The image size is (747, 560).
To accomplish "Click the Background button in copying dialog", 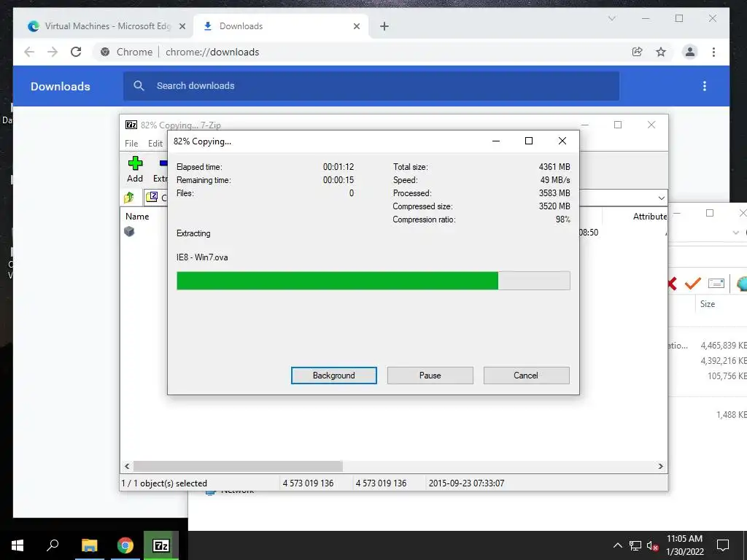I will coord(333,376).
